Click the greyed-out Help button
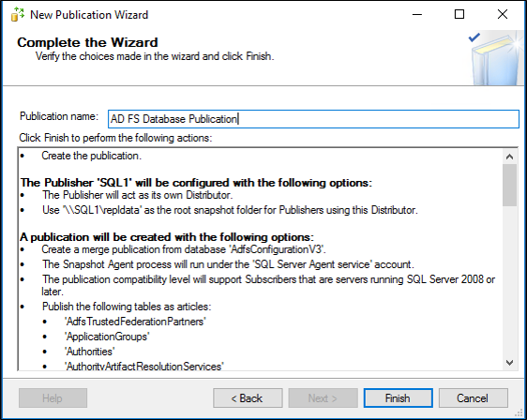527x420 pixels. pos(53,398)
